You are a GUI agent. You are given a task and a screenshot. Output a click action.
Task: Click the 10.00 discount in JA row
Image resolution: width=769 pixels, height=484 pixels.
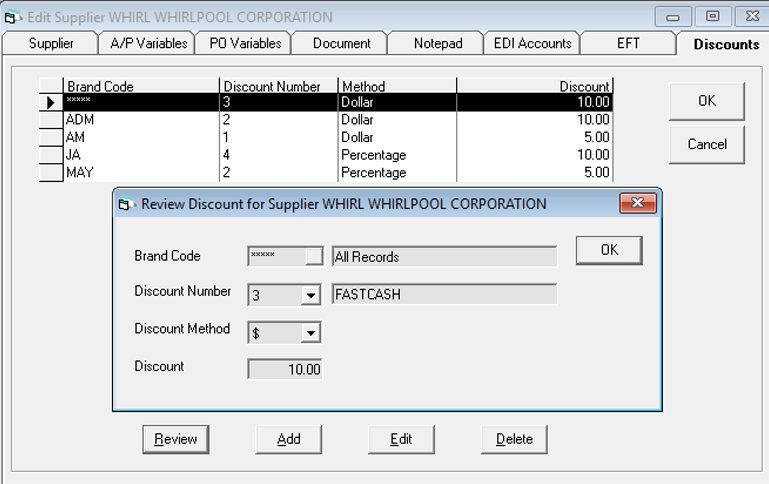[x=535, y=155]
